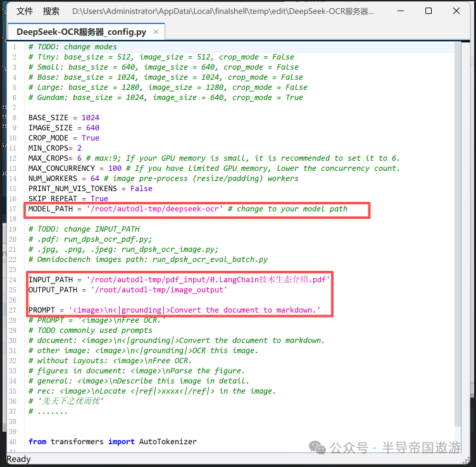Viewport: 476px width, 467px height.
Task: Click the value 1024 of BASE_SIZE
Action: point(91,118)
